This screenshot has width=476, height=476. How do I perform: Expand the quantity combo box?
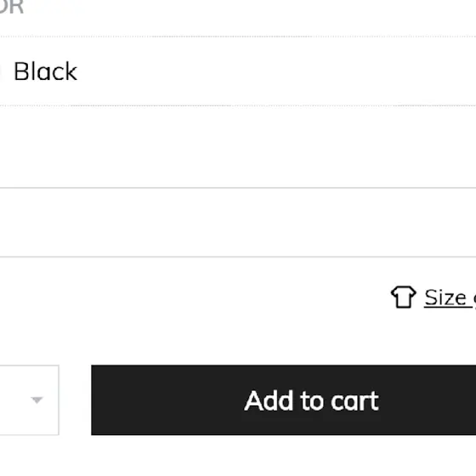[30, 400]
